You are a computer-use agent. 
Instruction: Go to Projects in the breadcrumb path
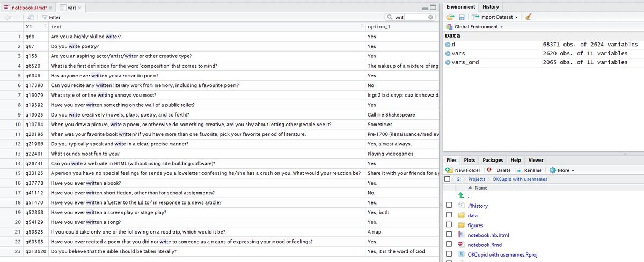[x=475, y=179]
